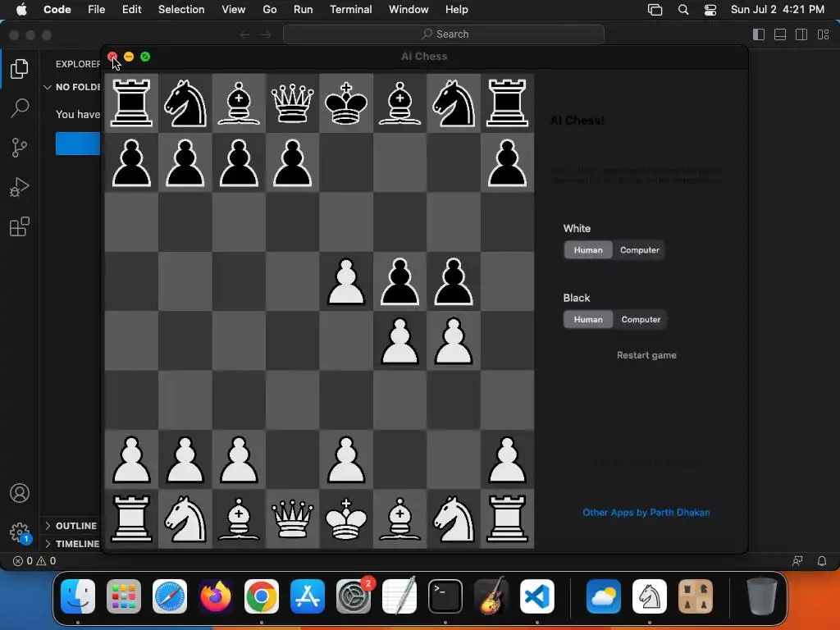Open the Help menu
Screen dimensions: 840x630
pos(456,10)
